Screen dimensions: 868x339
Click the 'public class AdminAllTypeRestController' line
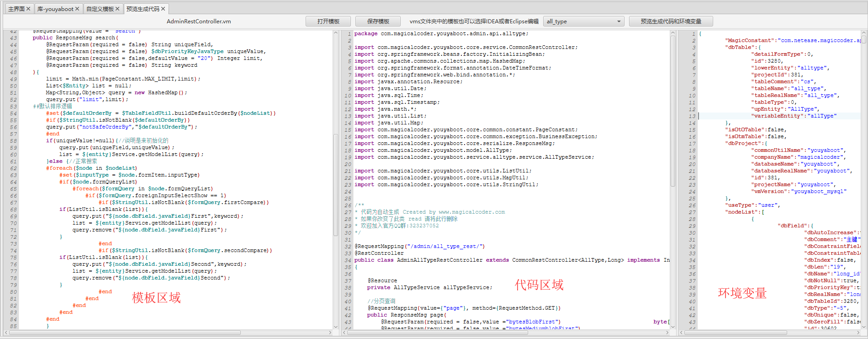tap(512, 260)
